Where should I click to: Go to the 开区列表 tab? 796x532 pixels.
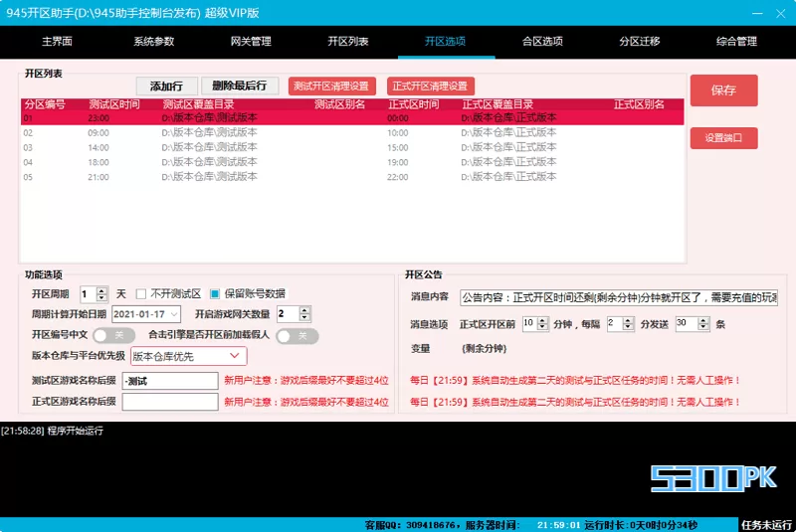pyautogui.click(x=347, y=42)
